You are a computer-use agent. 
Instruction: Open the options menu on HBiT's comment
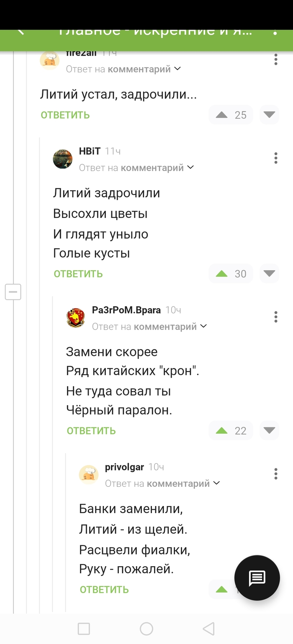click(275, 158)
